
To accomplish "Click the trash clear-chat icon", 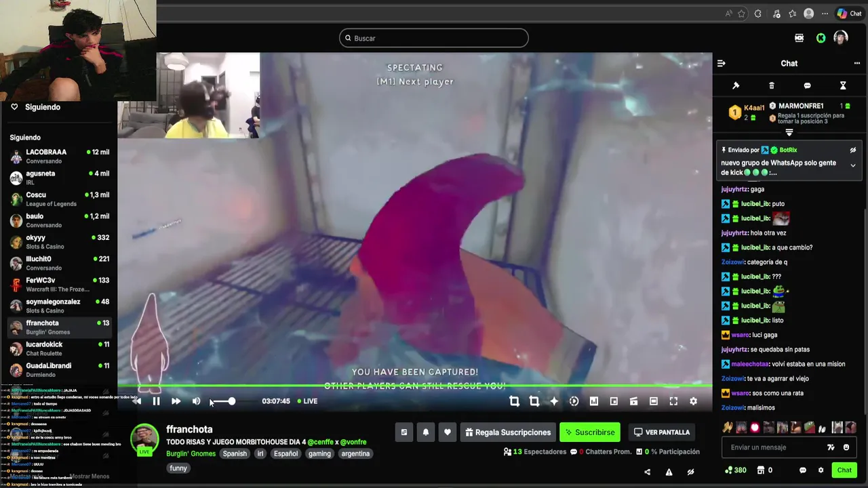I will tap(772, 85).
